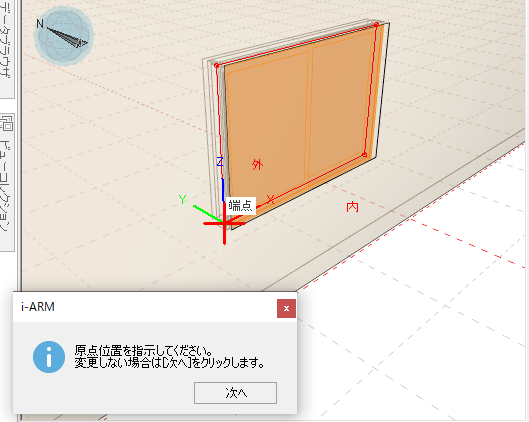Click the red 外 side marker
This screenshot has height=422, width=529.
click(257, 165)
